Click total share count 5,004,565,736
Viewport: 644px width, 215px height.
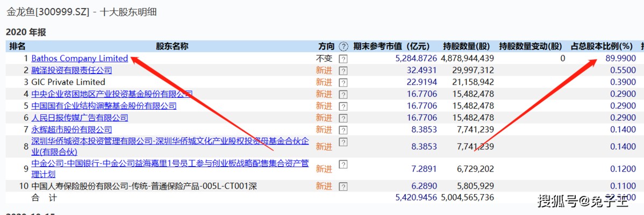[x=468, y=197]
